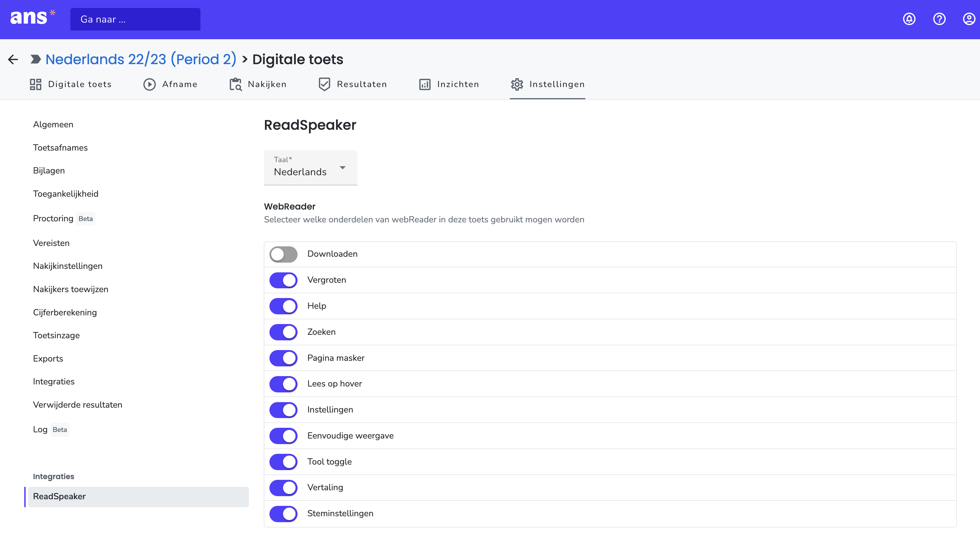
Task: Click the Resultaten checkmark shield icon
Action: coord(324,84)
